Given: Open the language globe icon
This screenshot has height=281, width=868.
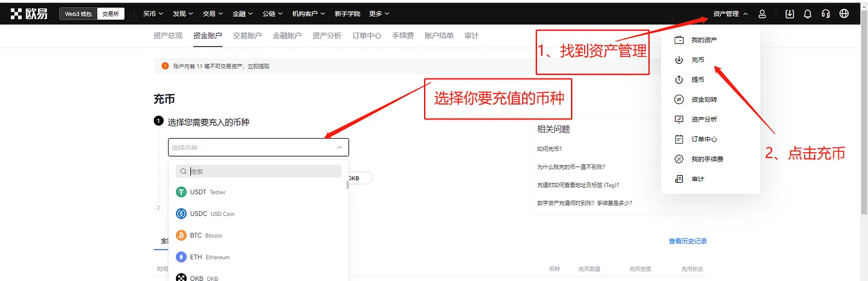Looking at the screenshot, I should click(x=844, y=14).
